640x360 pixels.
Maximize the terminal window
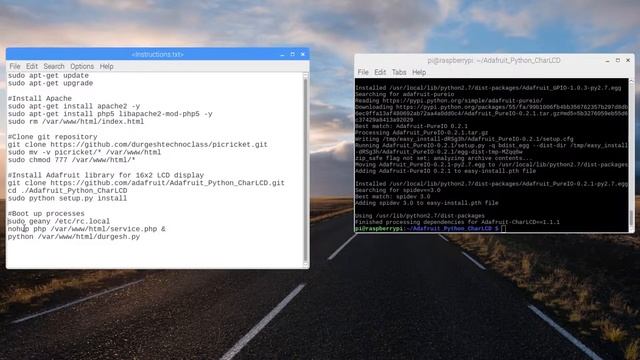click(618, 60)
